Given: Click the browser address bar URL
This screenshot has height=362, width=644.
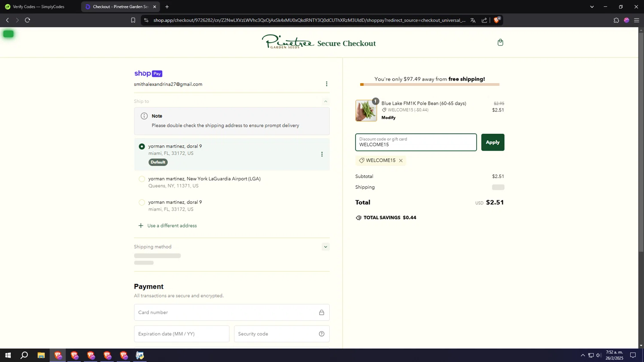Looking at the screenshot, I should 309,20.
